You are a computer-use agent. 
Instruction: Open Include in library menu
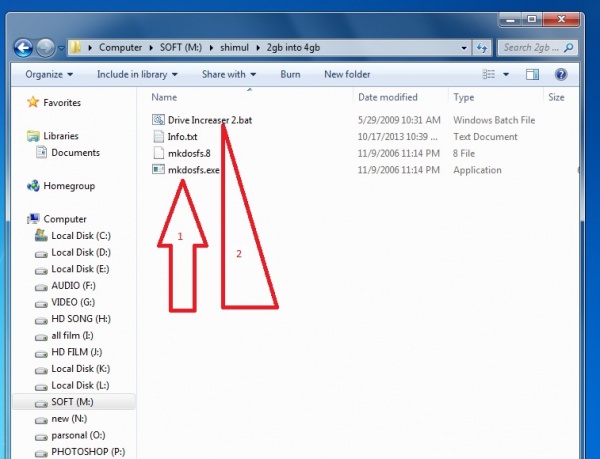(137, 74)
